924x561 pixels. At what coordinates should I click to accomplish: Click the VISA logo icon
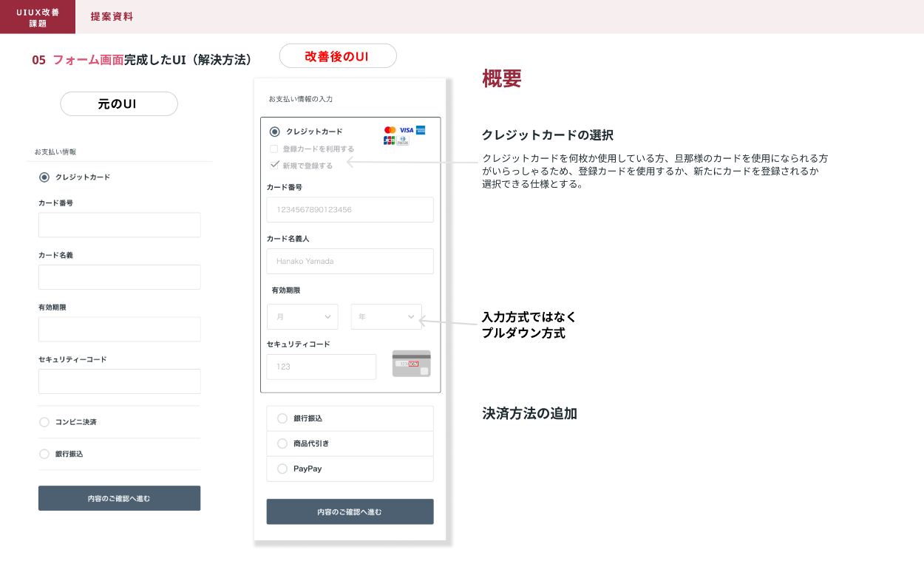click(406, 130)
